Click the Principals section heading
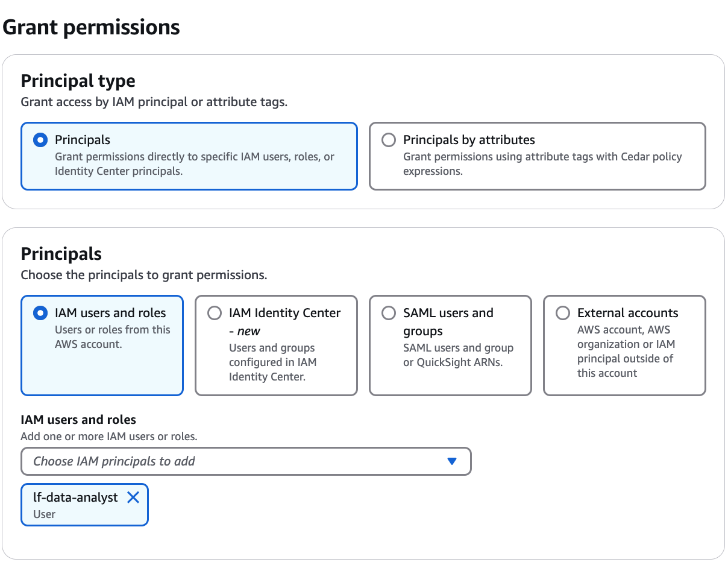The width and height of the screenshot is (728, 562). (x=61, y=254)
